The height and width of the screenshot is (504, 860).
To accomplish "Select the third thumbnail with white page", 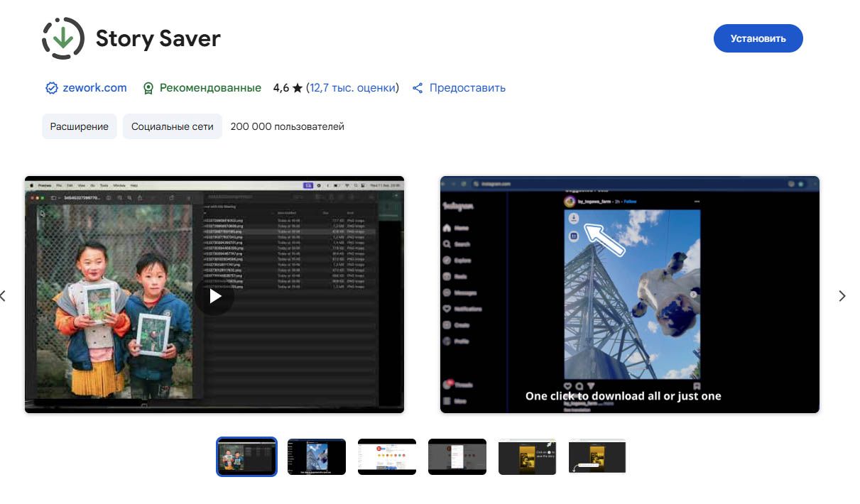I will click(387, 456).
